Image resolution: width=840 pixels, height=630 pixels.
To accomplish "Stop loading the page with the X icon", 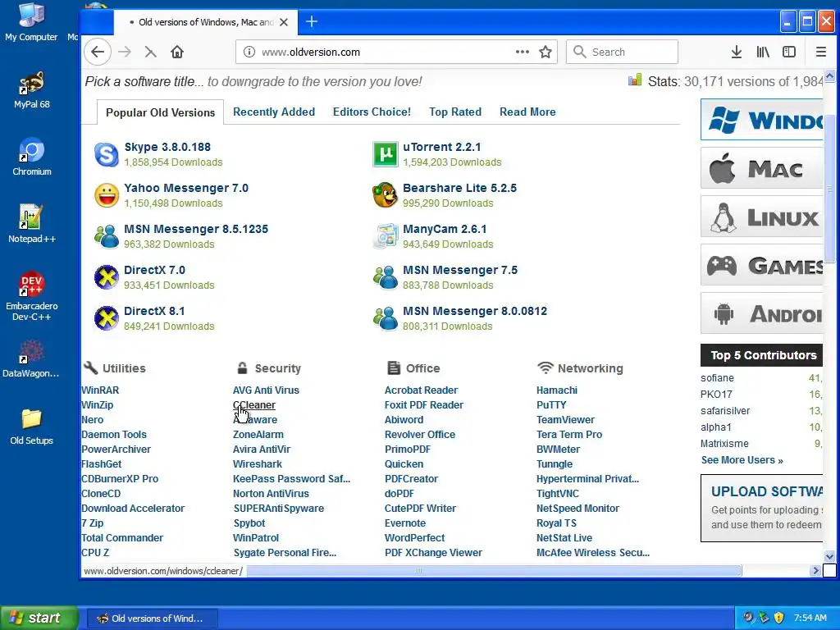I will pyautogui.click(x=151, y=52).
